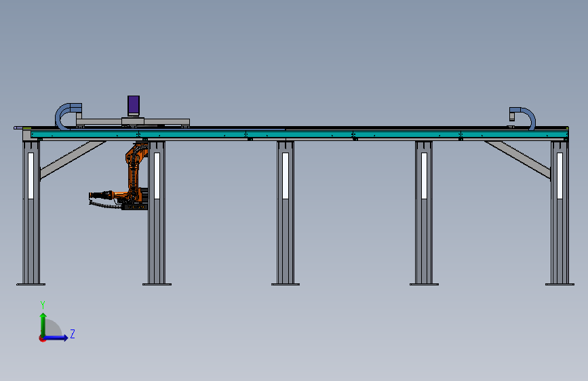Select the right blue cable chain loop
The width and height of the screenshot is (588, 381).
coord(523,118)
